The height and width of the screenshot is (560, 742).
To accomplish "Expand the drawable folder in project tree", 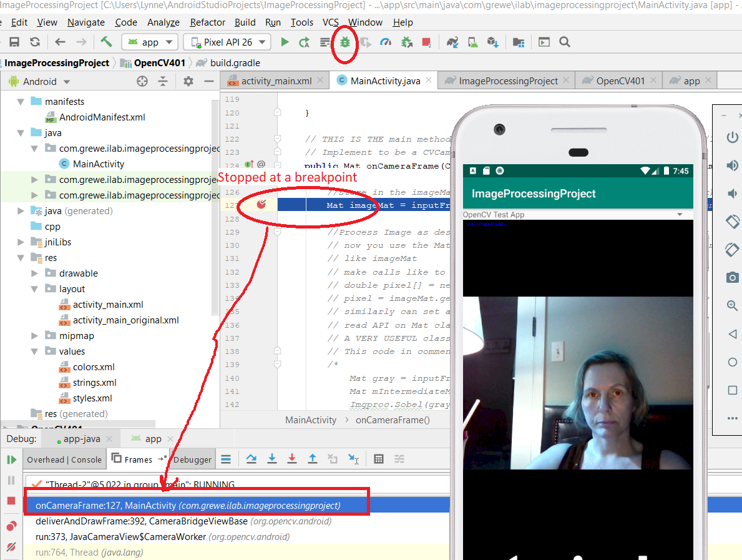I will (36, 273).
